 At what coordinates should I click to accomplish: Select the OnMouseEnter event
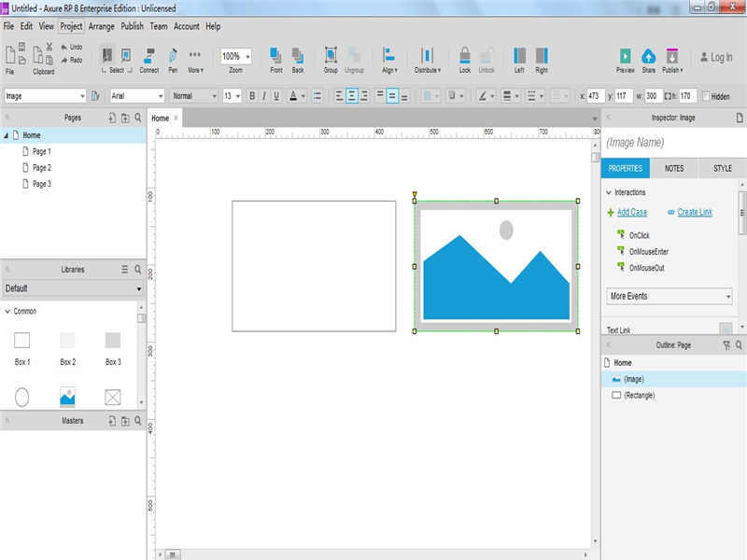click(649, 251)
